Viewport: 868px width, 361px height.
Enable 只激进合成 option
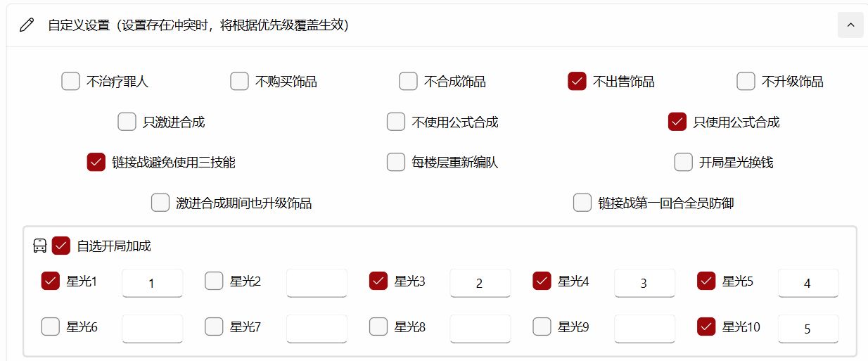pos(127,122)
